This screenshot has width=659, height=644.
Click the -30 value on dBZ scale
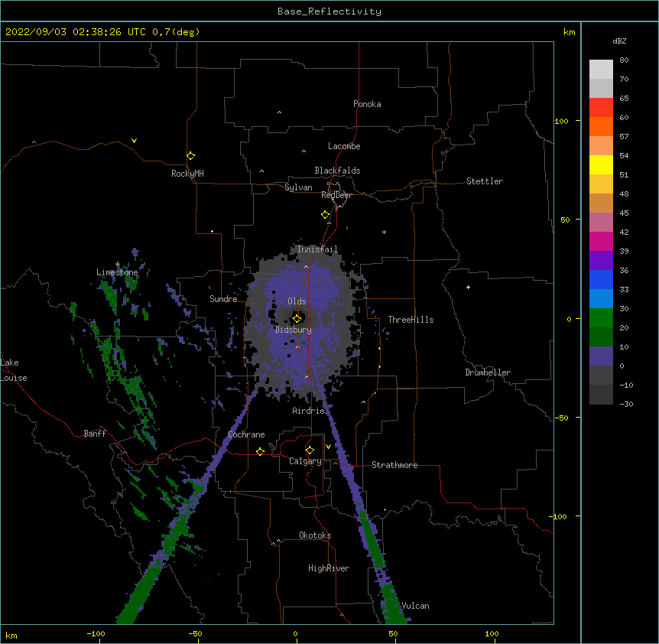626,405
